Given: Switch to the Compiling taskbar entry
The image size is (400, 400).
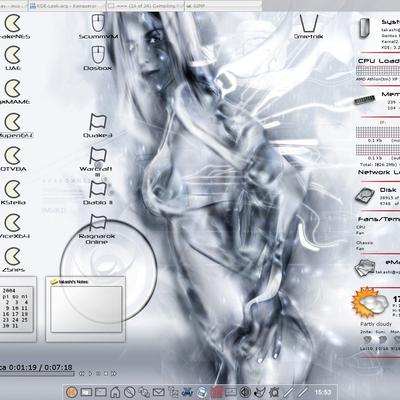Looking at the screenshot, I should [145, 6].
